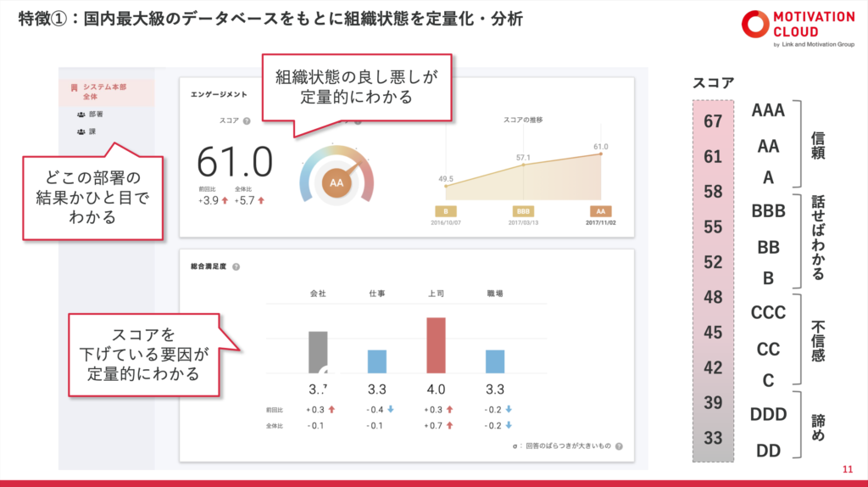Click the date 2017/11/02
Image resolution: width=868 pixels, height=487 pixels.
601,223
